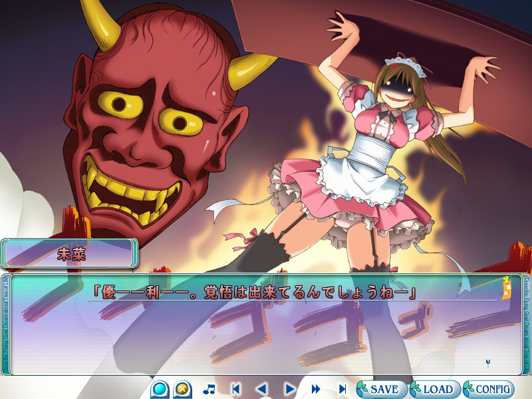Click the small blue marker in the message box corner
This screenshot has height=399, width=532.
(489, 362)
